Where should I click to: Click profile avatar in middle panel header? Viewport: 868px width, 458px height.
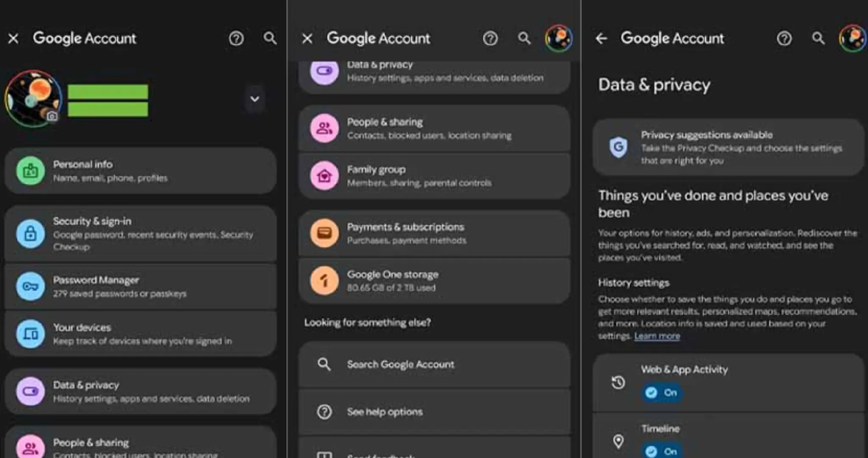[x=559, y=39]
